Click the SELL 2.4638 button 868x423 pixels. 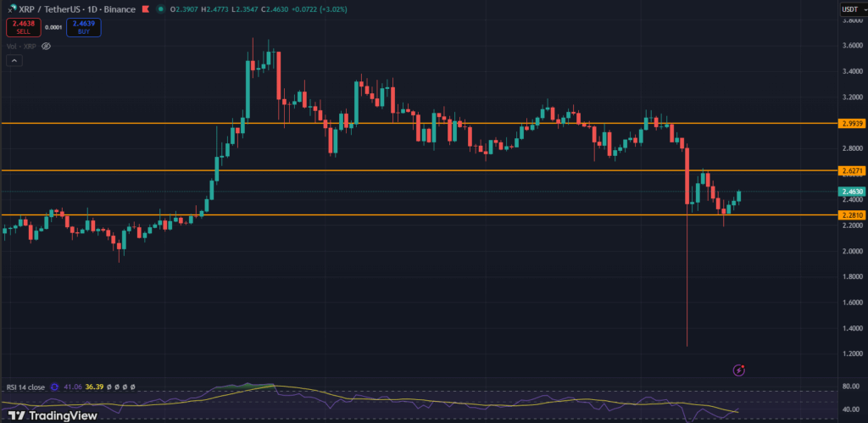tap(23, 28)
